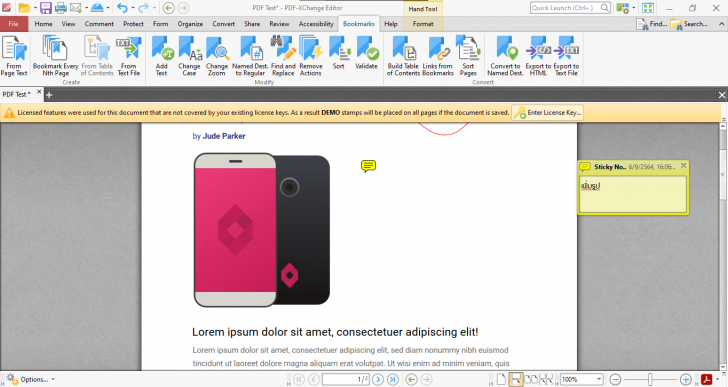Viewport: 728px width, 387px height.
Task: Open document in Adobe PDF launcher icon
Action: (707, 379)
